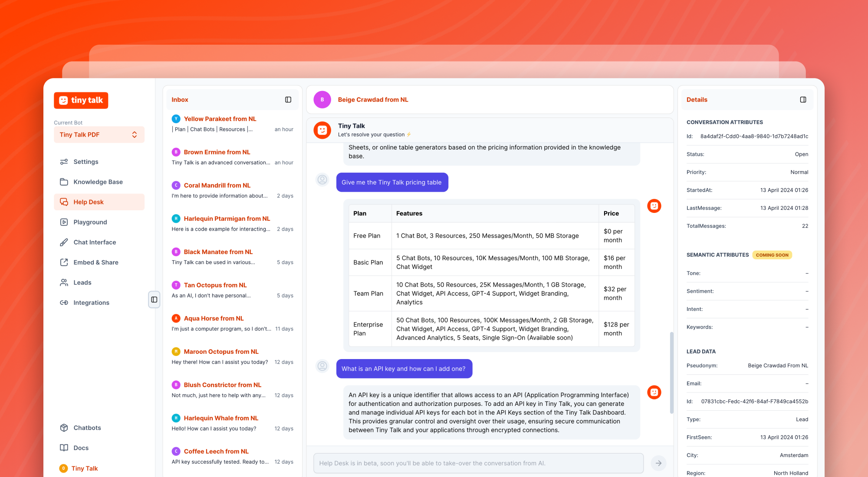The height and width of the screenshot is (477, 868).
Task: Click the Help Desk chat bubbles icon
Action: point(64,202)
